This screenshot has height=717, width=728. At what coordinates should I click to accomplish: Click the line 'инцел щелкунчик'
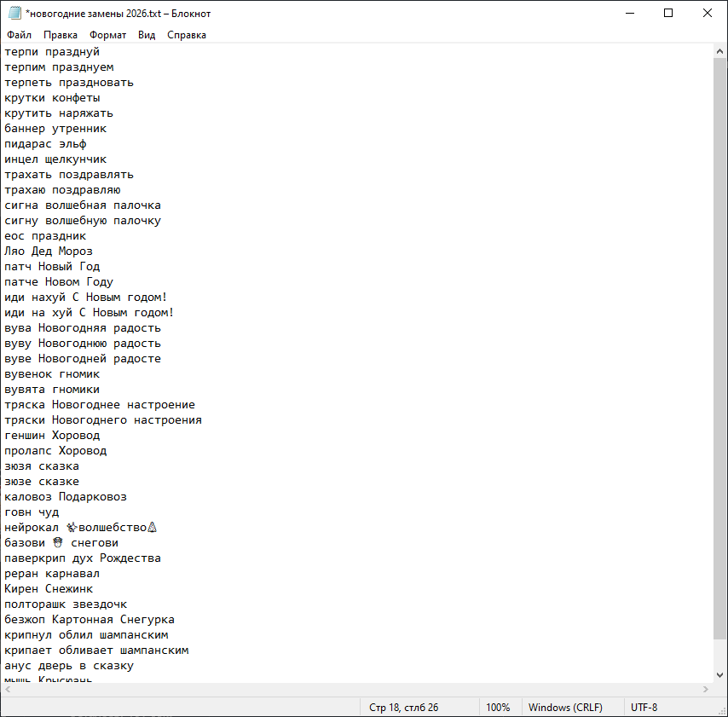point(55,159)
